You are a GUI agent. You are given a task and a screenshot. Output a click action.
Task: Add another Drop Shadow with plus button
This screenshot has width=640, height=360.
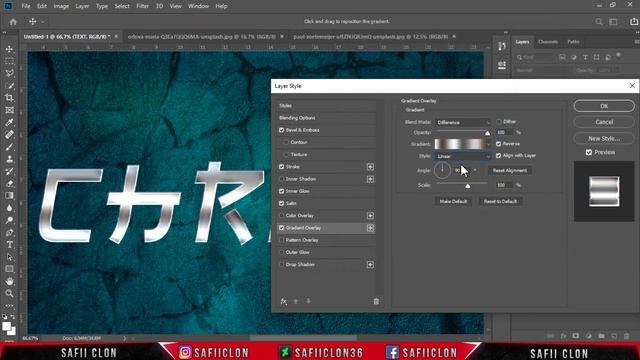tap(370, 264)
